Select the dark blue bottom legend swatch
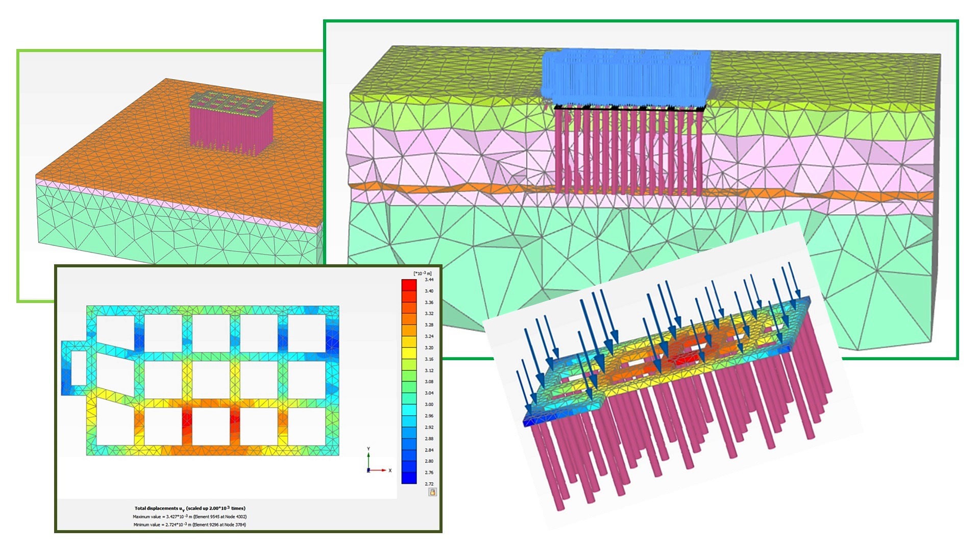980x551 pixels. [x=409, y=478]
